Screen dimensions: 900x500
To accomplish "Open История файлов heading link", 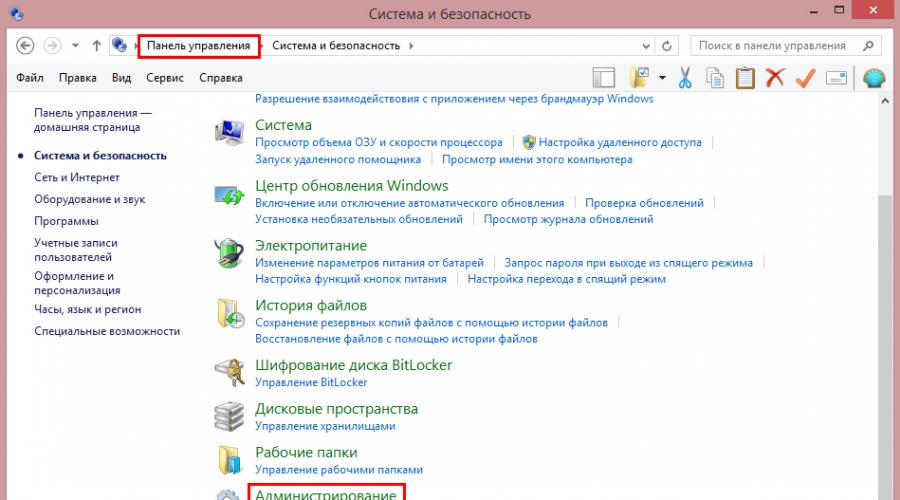I will click(x=311, y=305).
